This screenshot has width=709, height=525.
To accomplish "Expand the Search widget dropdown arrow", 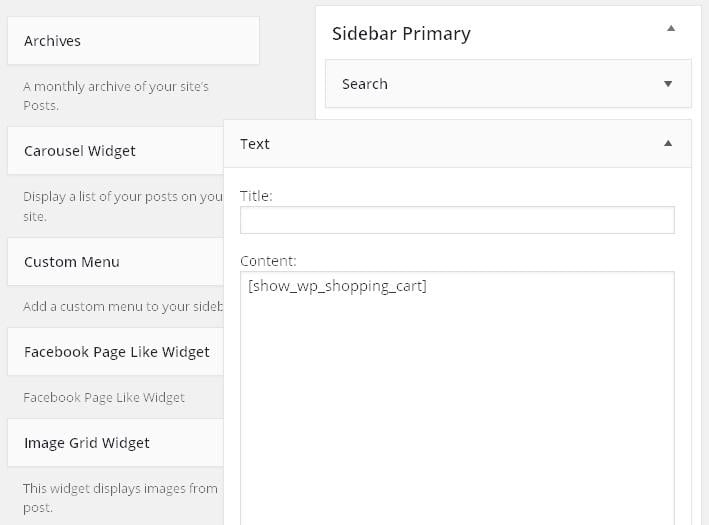I will coord(668,84).
